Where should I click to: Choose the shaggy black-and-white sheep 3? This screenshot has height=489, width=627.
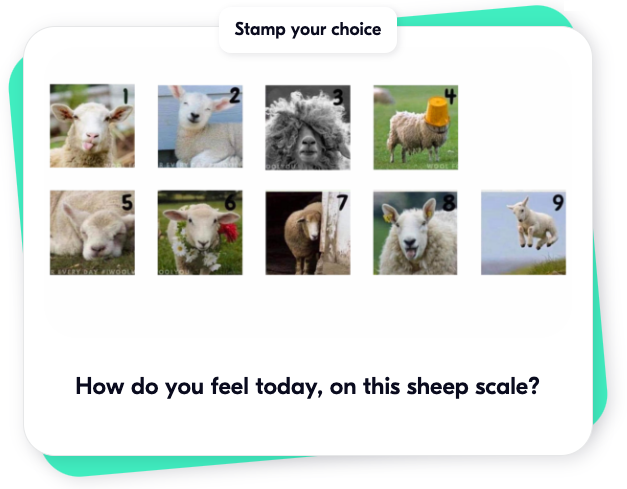pyautogui.click(x=308, y=127)
